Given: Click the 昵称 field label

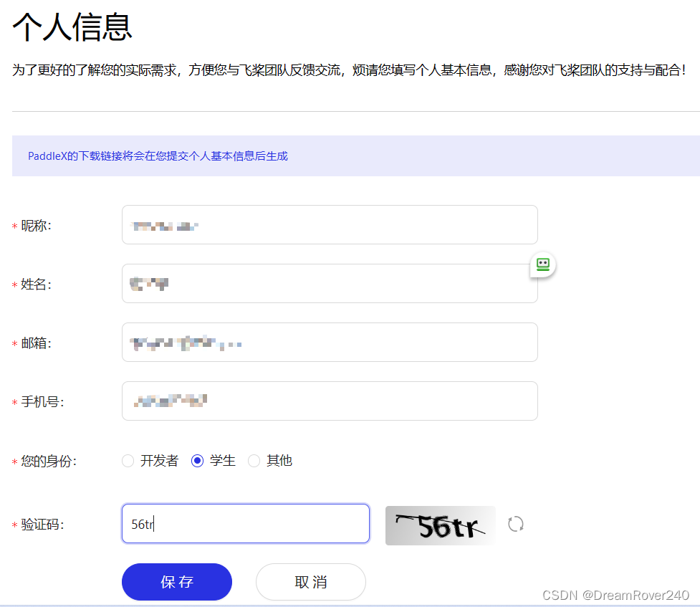Looking at the screenshot, I should tap(36, 226).
